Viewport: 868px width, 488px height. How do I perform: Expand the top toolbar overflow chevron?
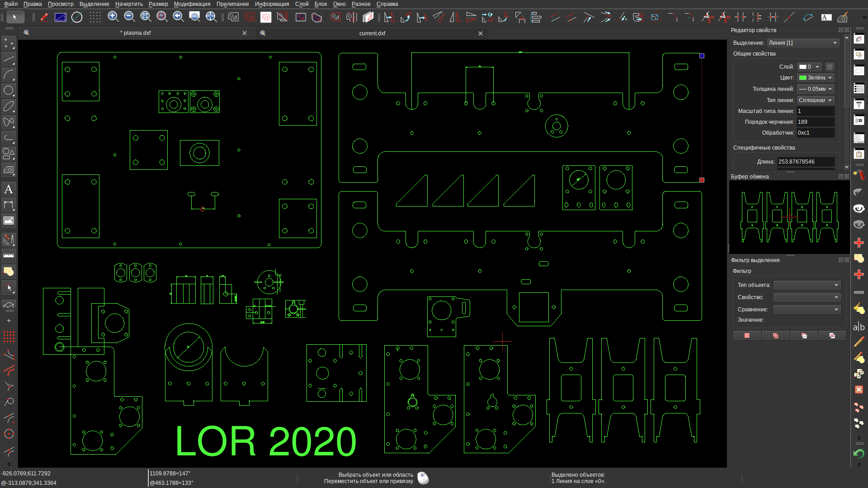click(864, 17)
